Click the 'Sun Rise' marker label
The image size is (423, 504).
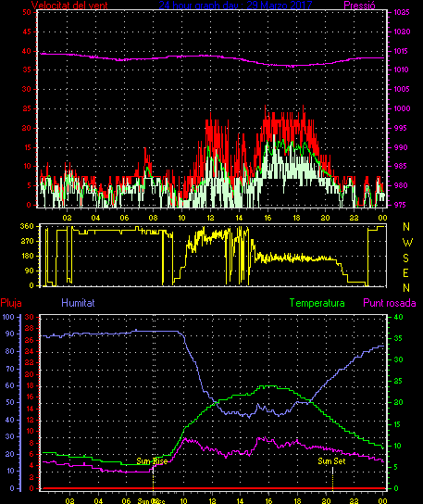pyautogui.click(x=152, y=461)
